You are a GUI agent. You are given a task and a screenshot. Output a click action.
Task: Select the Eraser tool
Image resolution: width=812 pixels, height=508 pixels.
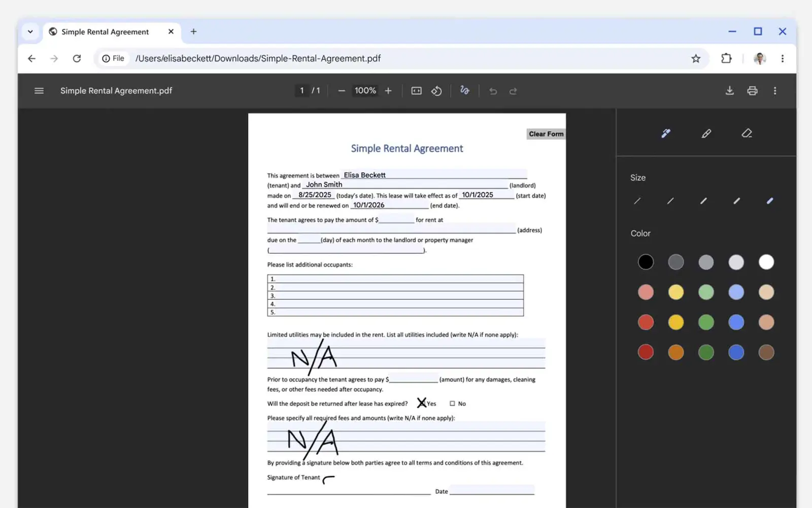[747, 133]
